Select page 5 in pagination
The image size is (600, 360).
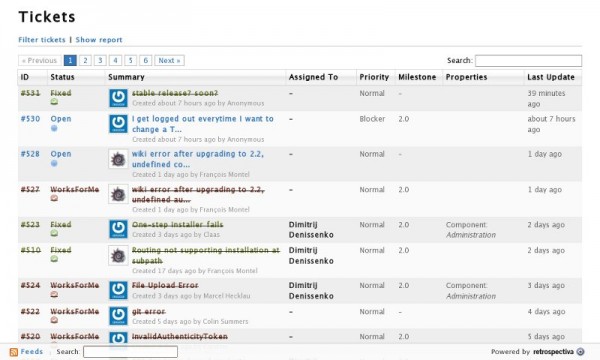pyautogui.click(x=130, y=60)
